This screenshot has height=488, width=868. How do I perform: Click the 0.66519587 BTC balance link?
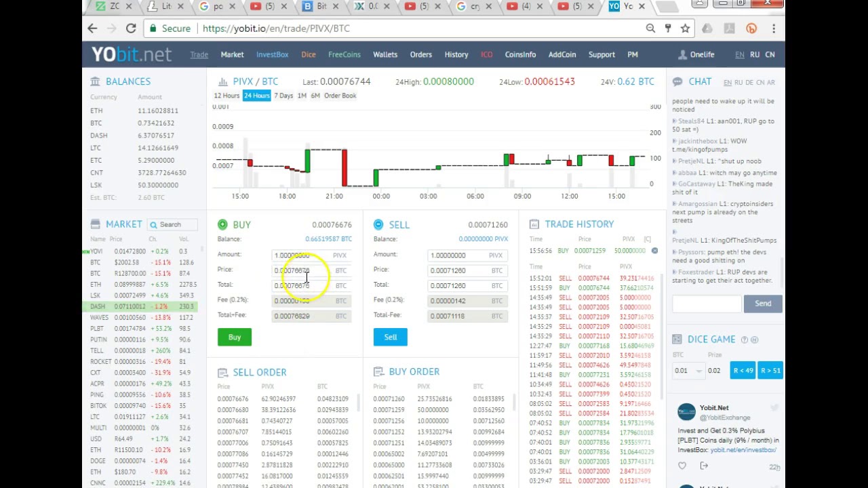328,239
